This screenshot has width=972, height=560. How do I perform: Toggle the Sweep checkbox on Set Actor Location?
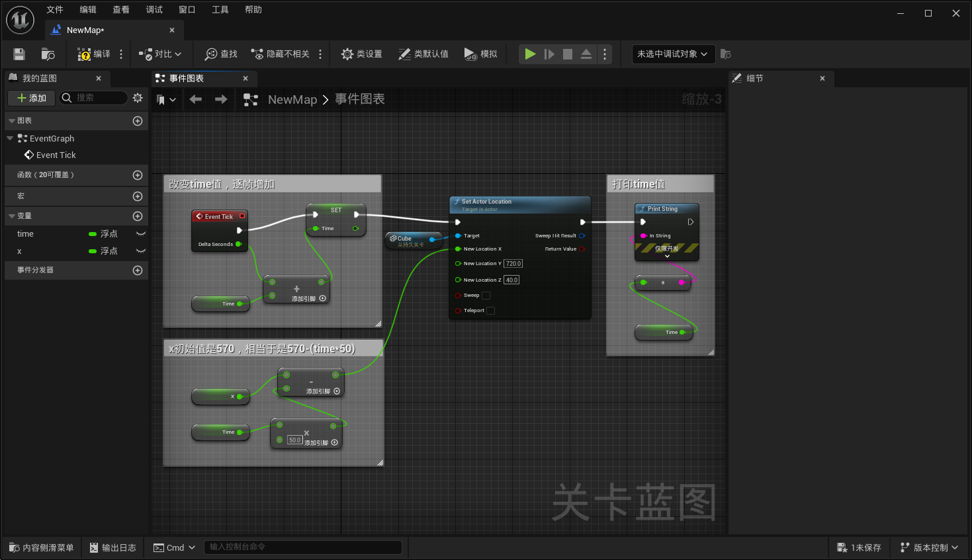[x=486, y=296]
